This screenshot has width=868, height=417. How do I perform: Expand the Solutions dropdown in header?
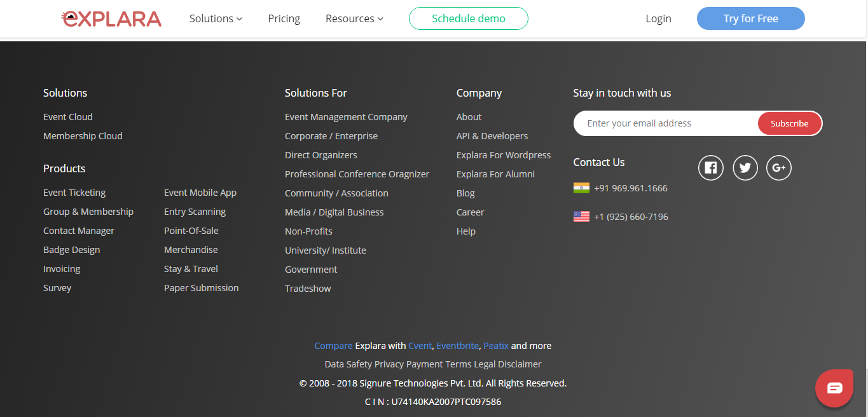(216, 18)
